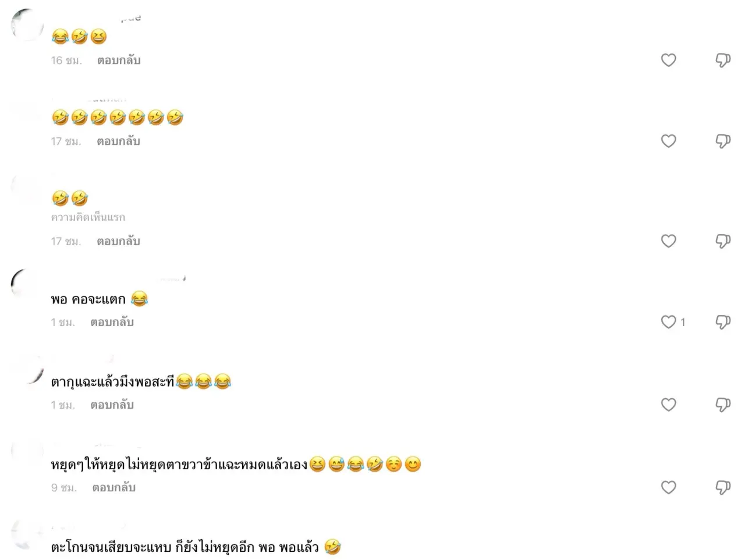This screenshot has height=560, width=745.
Task: Like the 'ตากูแฉะแล้วมึงพอสะที' comment
Action: [x=668, y=405]
